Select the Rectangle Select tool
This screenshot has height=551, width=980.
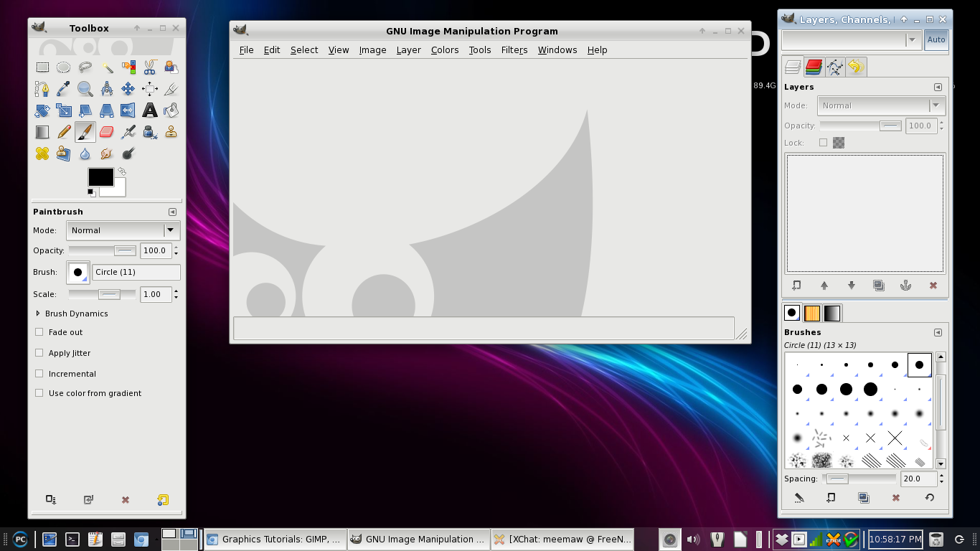(42, 67)
